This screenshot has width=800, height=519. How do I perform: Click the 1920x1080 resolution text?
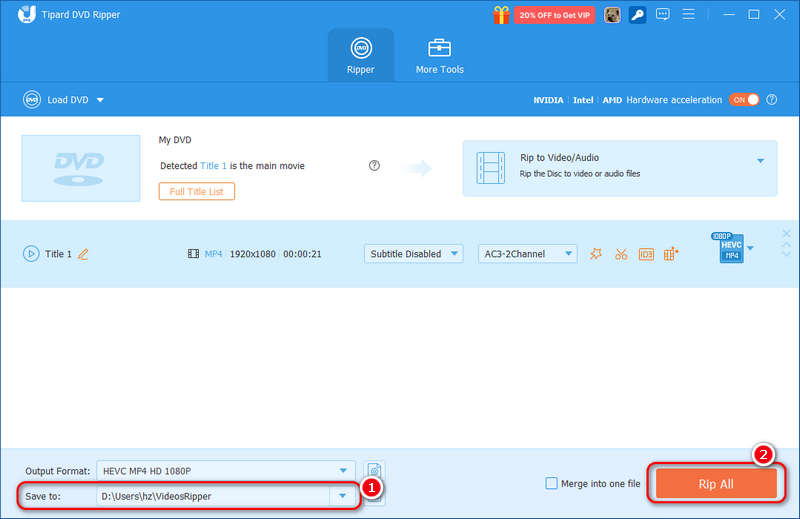(253, 254)
